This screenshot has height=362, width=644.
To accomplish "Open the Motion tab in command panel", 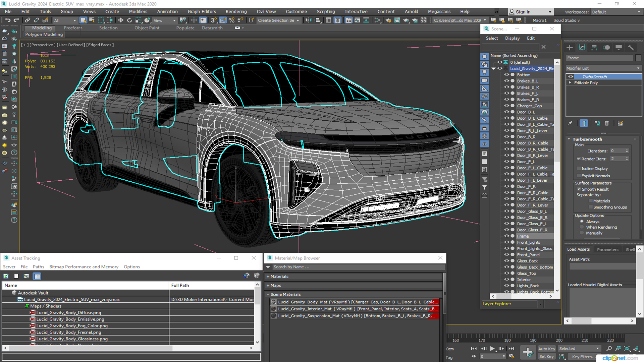I will (606, 48).
